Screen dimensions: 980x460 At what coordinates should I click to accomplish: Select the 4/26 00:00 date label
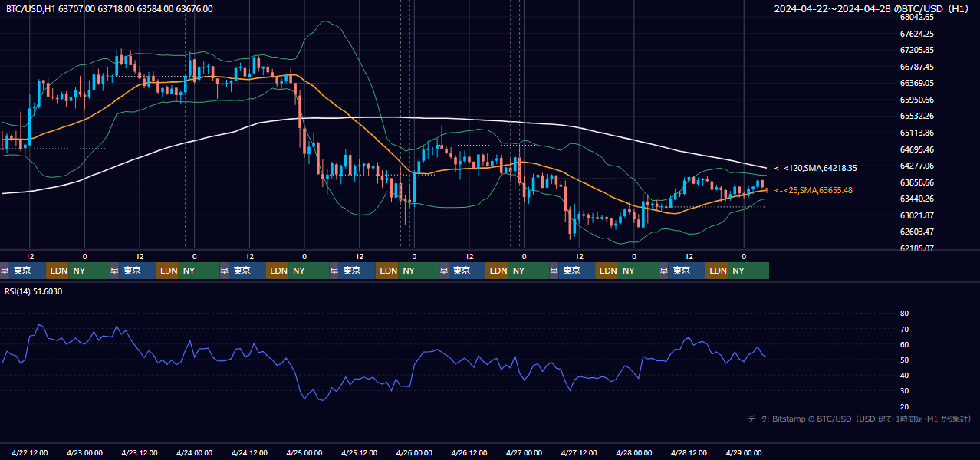pyautogui.click(x=414, y=452)
